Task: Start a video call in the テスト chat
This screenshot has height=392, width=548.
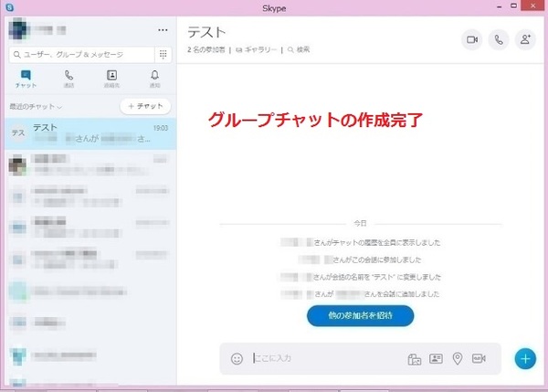Action: coord(472,40)
